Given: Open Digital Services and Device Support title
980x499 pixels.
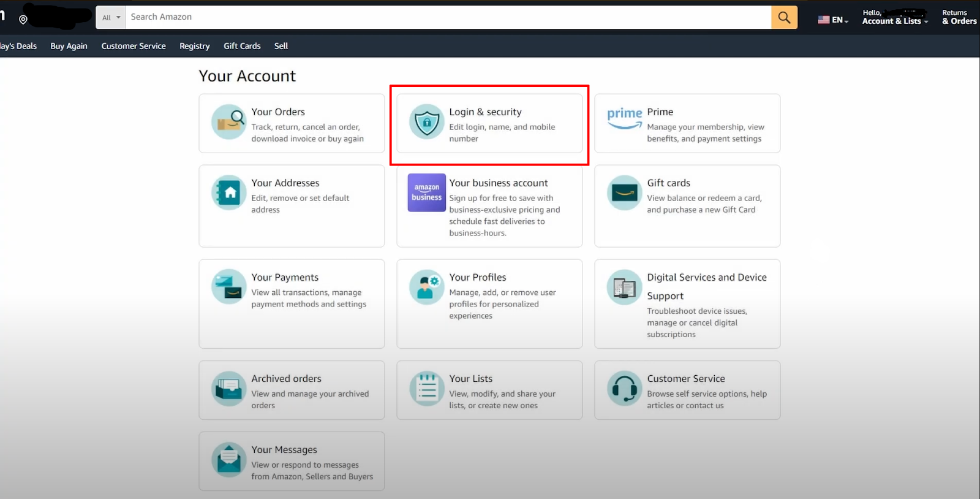Looking at the screenshot, I should 707,286.
